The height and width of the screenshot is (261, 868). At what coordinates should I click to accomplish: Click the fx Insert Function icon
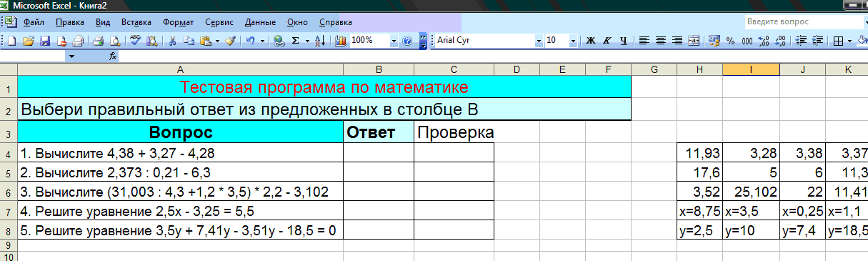(113, 55)
